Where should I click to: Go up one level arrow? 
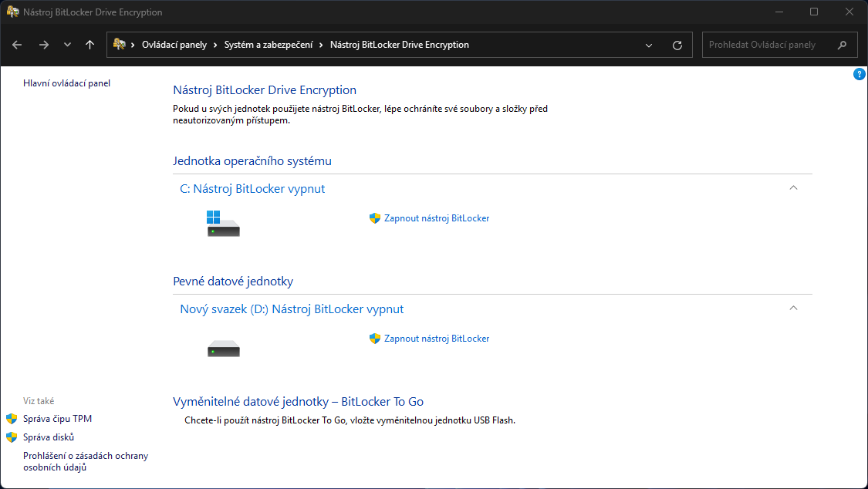90,45
